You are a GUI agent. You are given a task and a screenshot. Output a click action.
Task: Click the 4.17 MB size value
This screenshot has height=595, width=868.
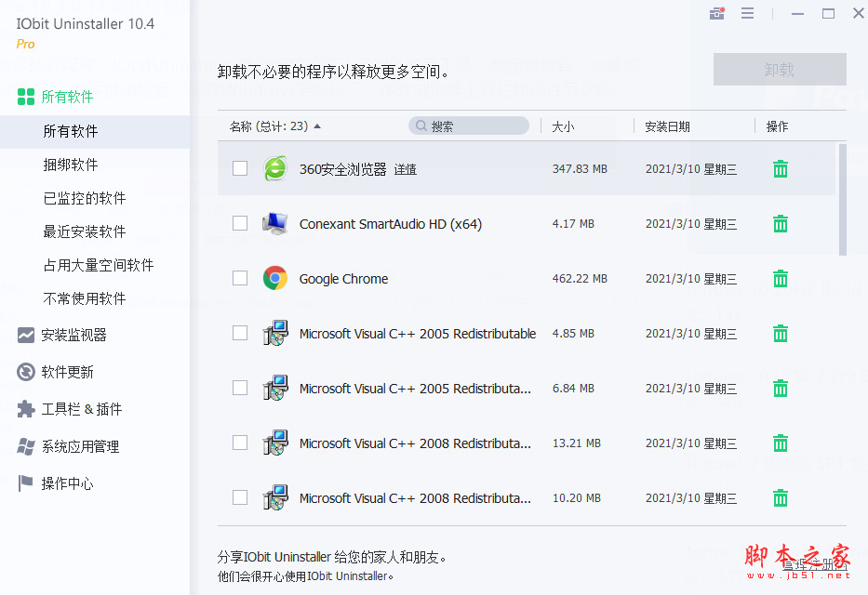(573, 224)
